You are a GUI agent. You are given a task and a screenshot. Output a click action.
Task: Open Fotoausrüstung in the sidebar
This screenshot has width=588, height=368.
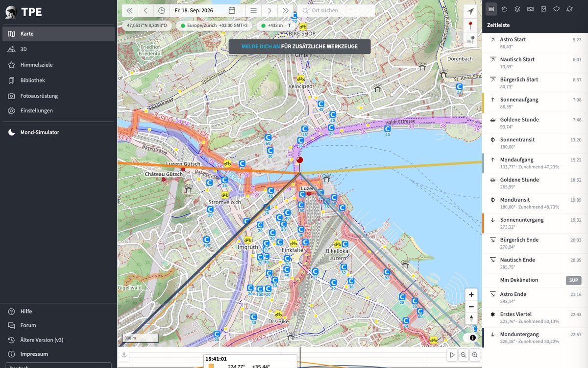tap(58, 96)
